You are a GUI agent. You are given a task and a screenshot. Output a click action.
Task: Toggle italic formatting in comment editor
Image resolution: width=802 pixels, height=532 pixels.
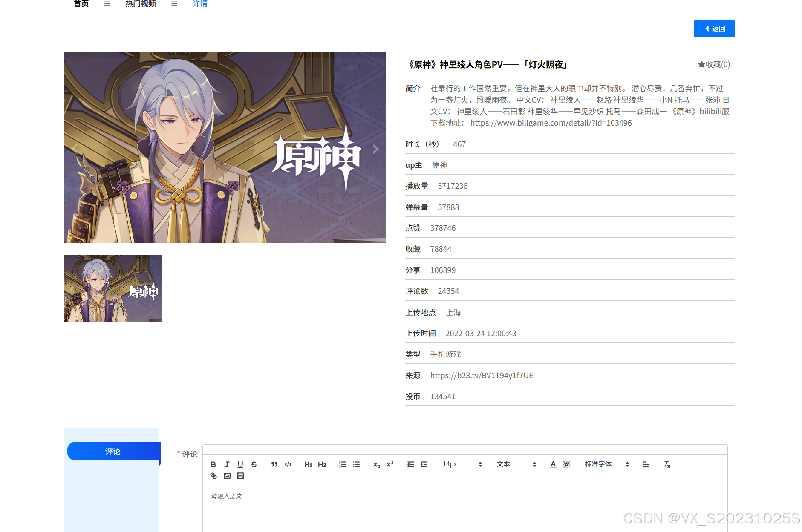pyautogui.click(x=227, y=464)
